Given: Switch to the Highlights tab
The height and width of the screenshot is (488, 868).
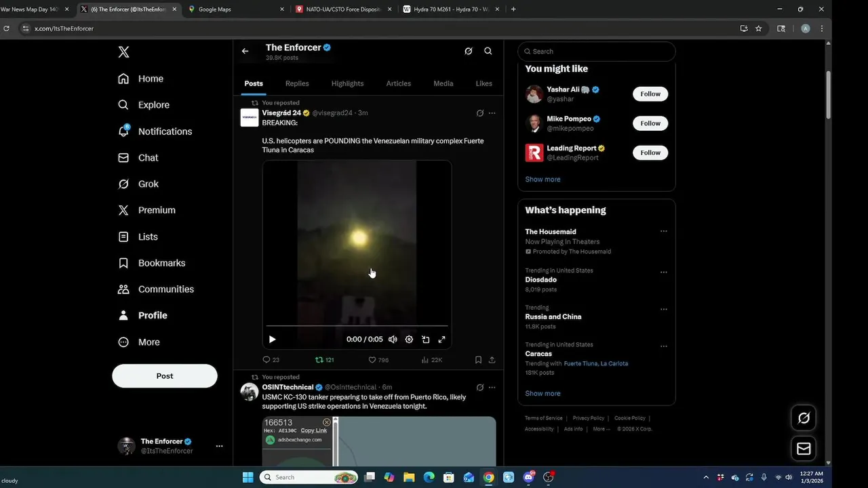Looking at the screenshot, I should 347,83.
